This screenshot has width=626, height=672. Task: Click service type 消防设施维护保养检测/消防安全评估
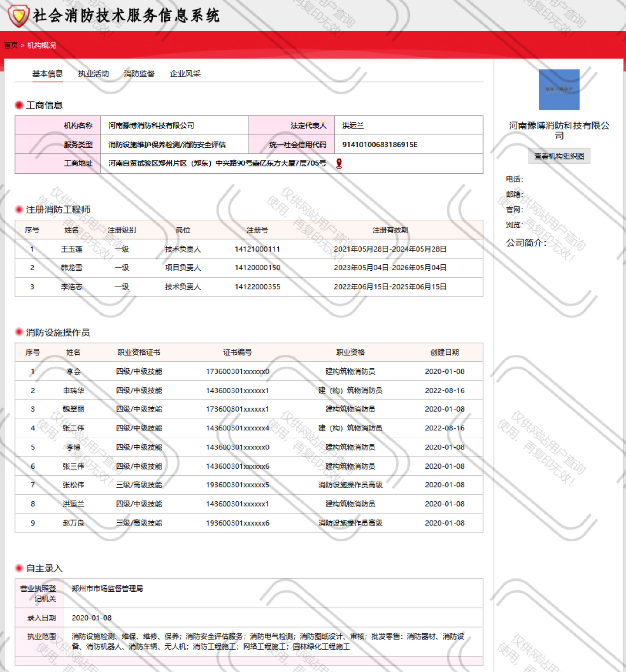(167, 145)
